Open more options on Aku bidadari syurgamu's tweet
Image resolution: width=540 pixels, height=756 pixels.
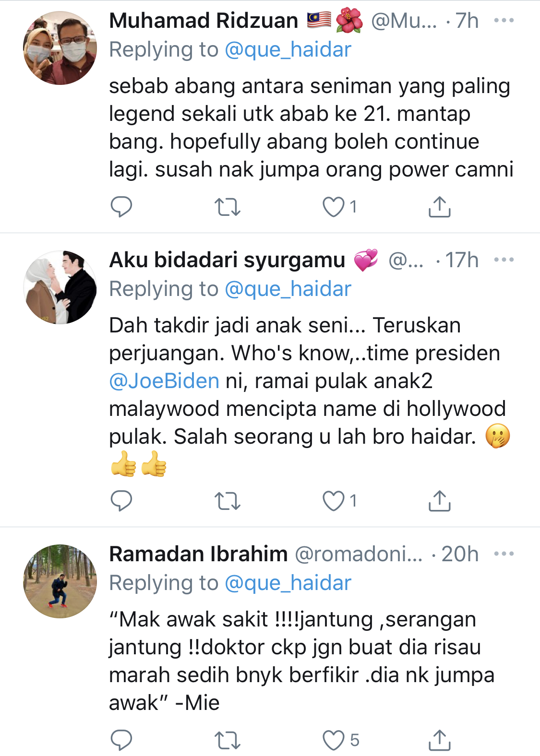504,260
